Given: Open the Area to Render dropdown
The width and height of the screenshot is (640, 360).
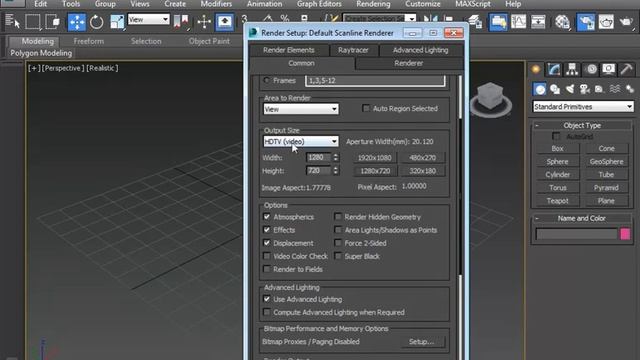Looking at the screenshot, I should point(301,109).
